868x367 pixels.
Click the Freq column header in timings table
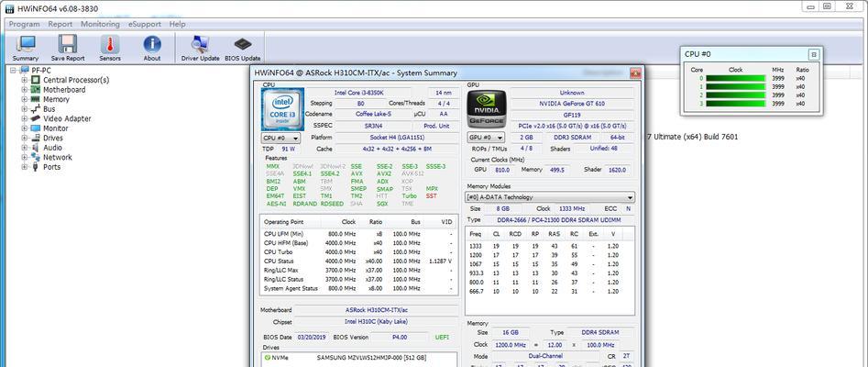(x=476, y=234)
